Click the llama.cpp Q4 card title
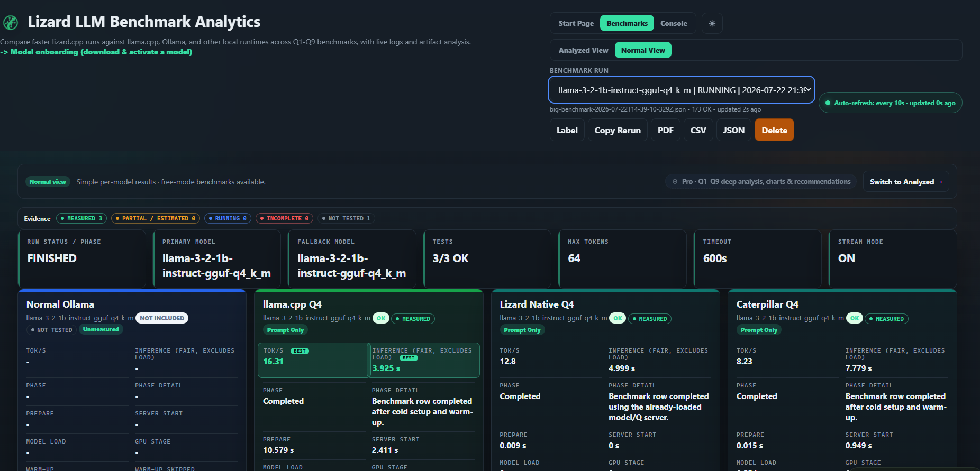This screenshot has height=471, width=980. point(292,304)
